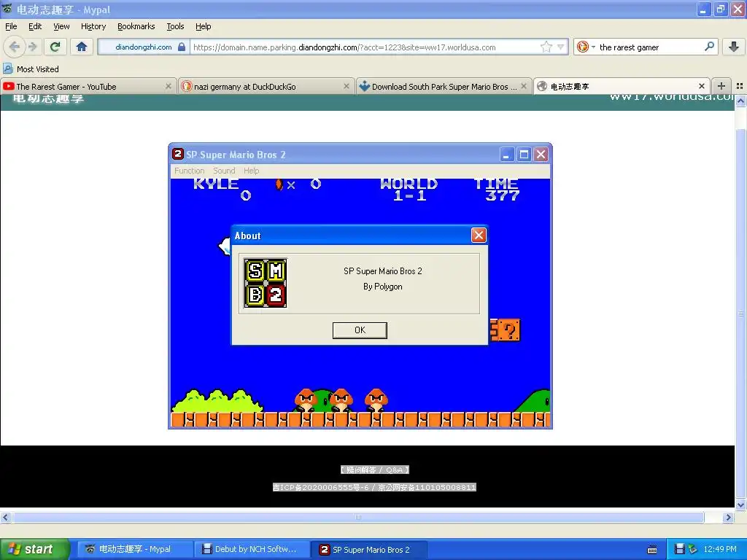This screenshot has height=560, width=747.
Task: Click the system clock showing 12:49 PM
Action: tap(720, 549)
